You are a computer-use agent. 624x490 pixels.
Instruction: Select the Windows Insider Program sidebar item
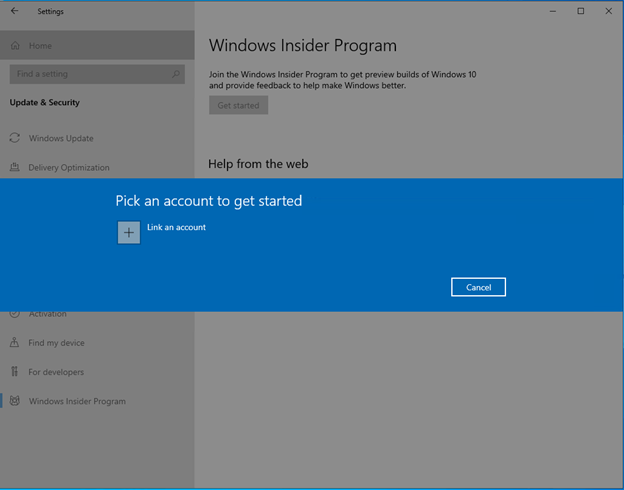coord(97,401)
